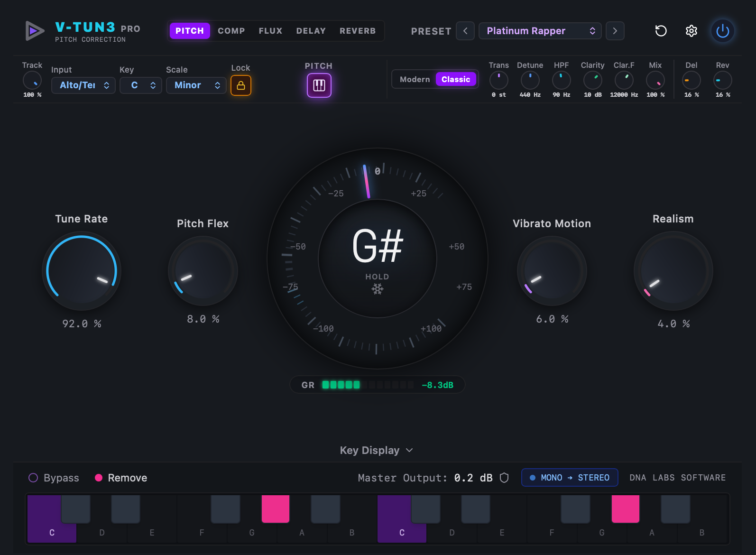Switch to the DELAY tab
The height and width of the screenshot is (555, 756).
point(311,31)
